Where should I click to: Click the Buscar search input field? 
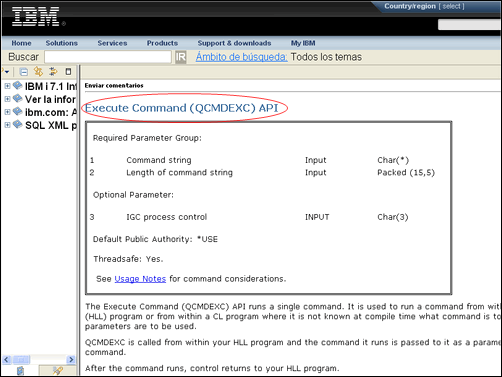click(x=108, y=57)
